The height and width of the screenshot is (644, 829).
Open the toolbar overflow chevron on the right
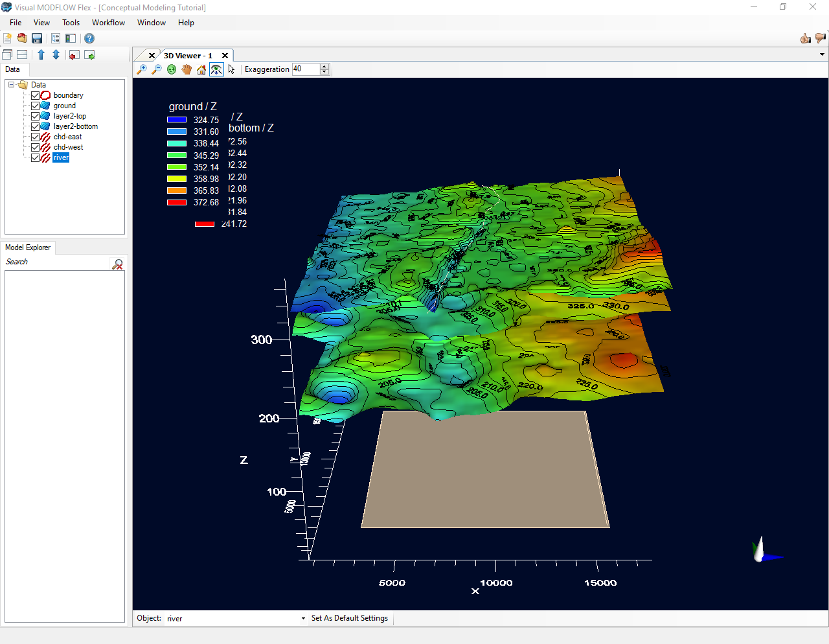[x=821, y=54]
